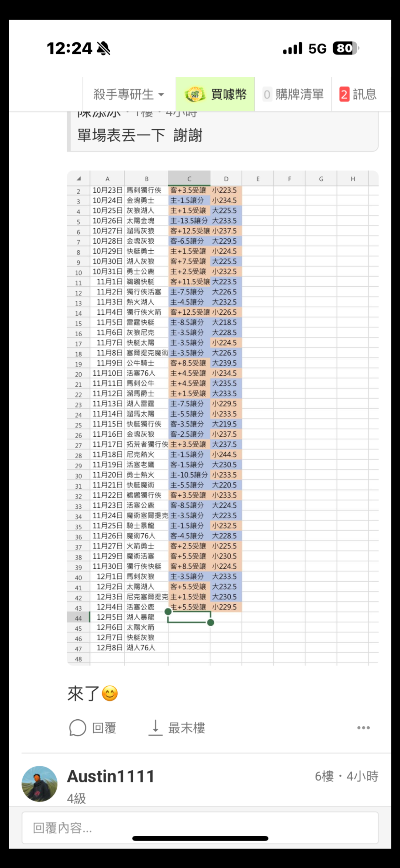Tap the smiley emoji after 來了

[x=110, y=693]
